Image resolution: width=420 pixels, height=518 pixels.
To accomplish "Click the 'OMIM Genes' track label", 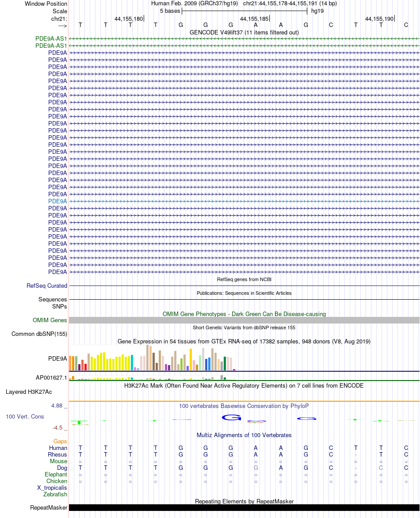I will [50, 320].
